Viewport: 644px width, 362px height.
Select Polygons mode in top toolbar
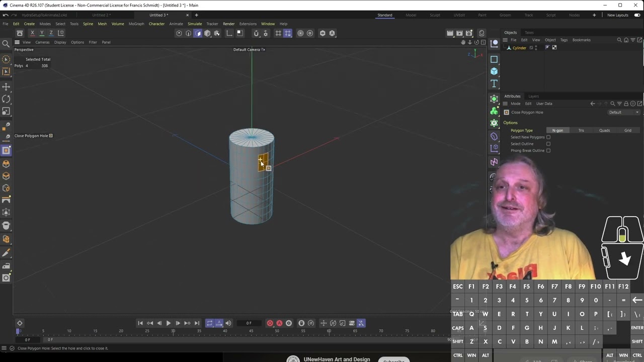pyautogui.click(x=198, y=33)
